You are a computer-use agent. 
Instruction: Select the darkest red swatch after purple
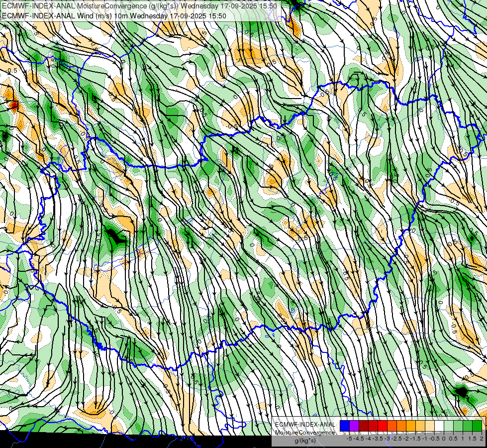pyautogui.click(x=364, y=426)
